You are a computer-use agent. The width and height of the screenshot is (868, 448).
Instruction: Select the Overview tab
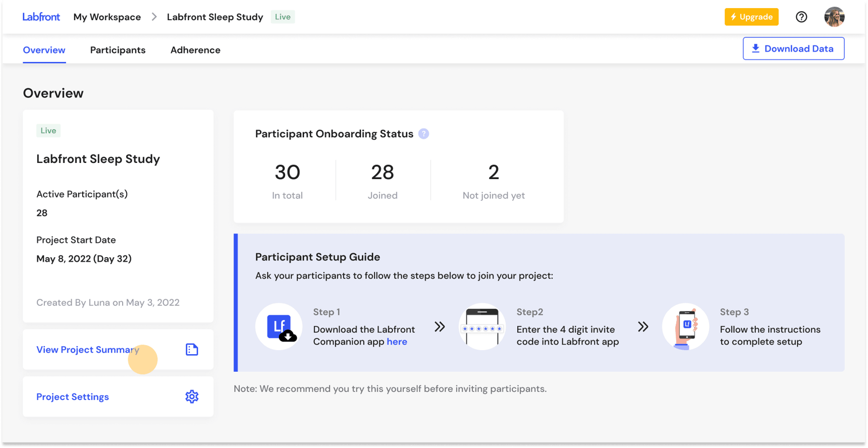pyautogui.click(x=44, y=50)
